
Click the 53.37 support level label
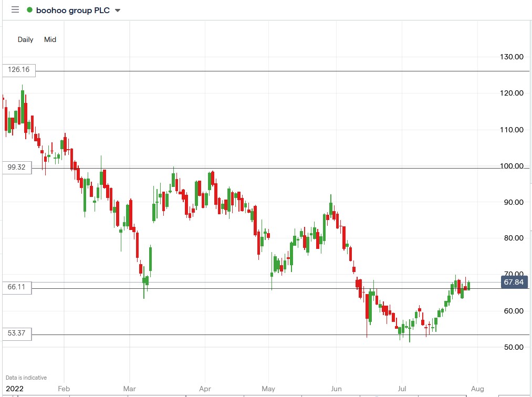(17, 333)
